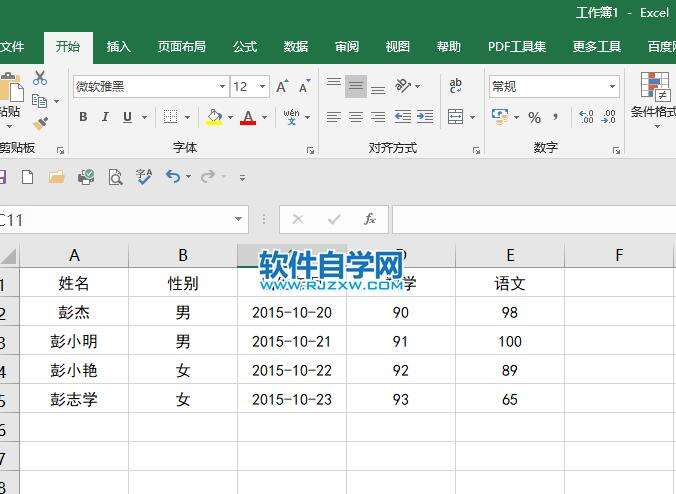This screenshot has width=676, height=494.
Task: Expand underline style dropdown arrow
Action: pos(144,117)
